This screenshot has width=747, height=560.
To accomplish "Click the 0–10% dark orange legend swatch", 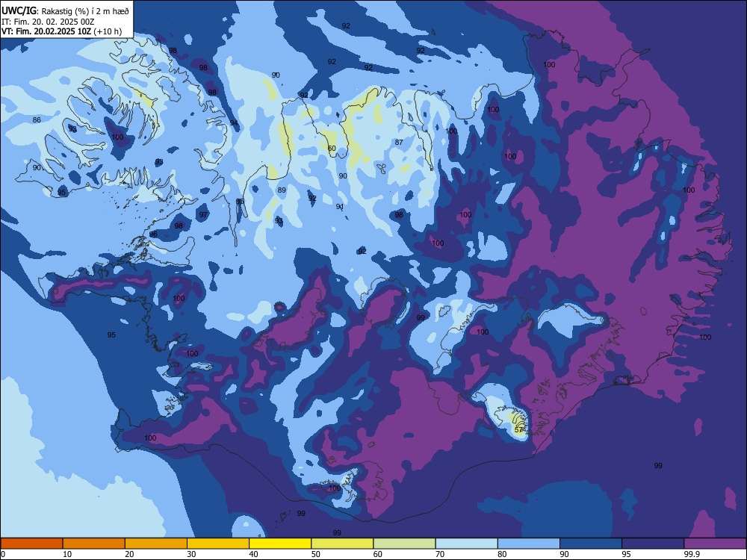I will 31,544.
